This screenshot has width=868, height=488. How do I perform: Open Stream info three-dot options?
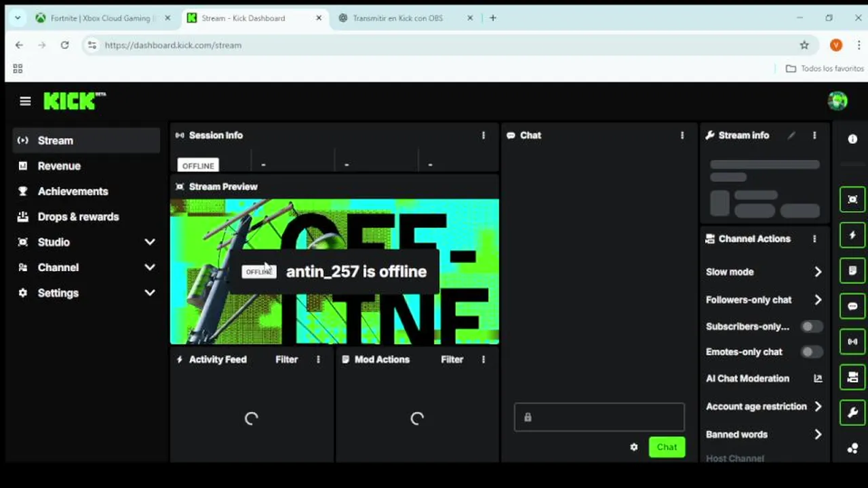(x=814, y=136)
